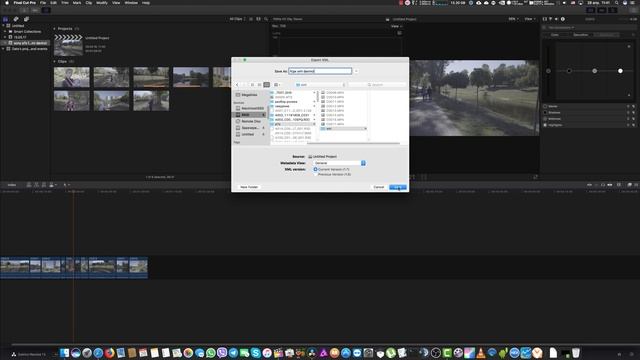Click the Save As filename field
Screen dimensions: 640x360
[320, 71]
